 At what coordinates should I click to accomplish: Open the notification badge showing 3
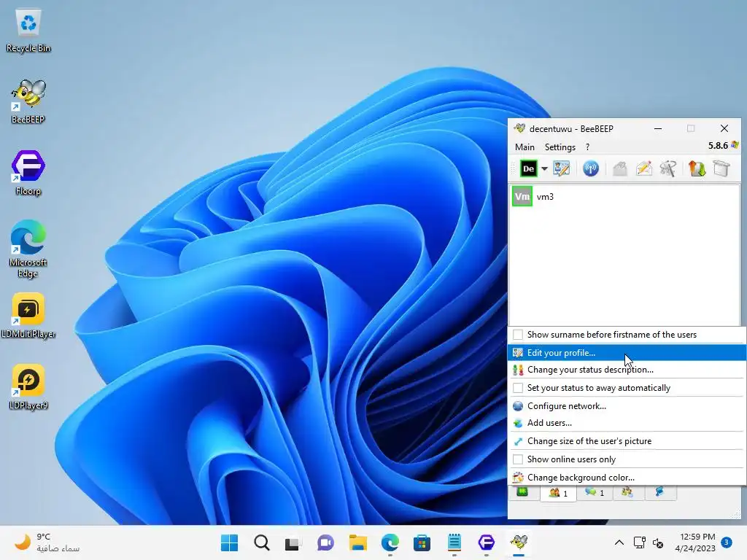coord(727,542)
